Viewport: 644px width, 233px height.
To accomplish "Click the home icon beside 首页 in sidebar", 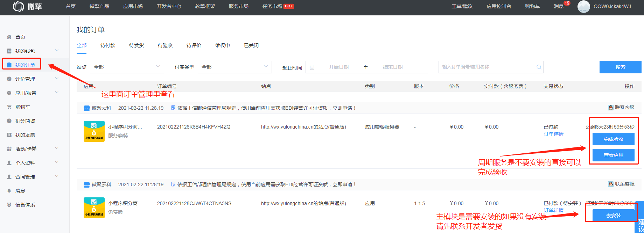I will coord(9,37).
